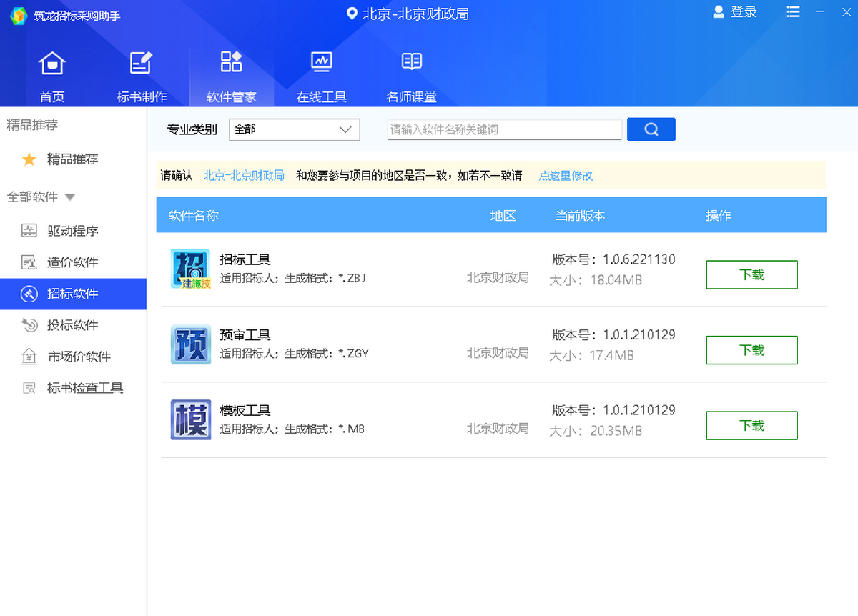
Task: Click the 模板工具 name text
Action: click(245, 411)
